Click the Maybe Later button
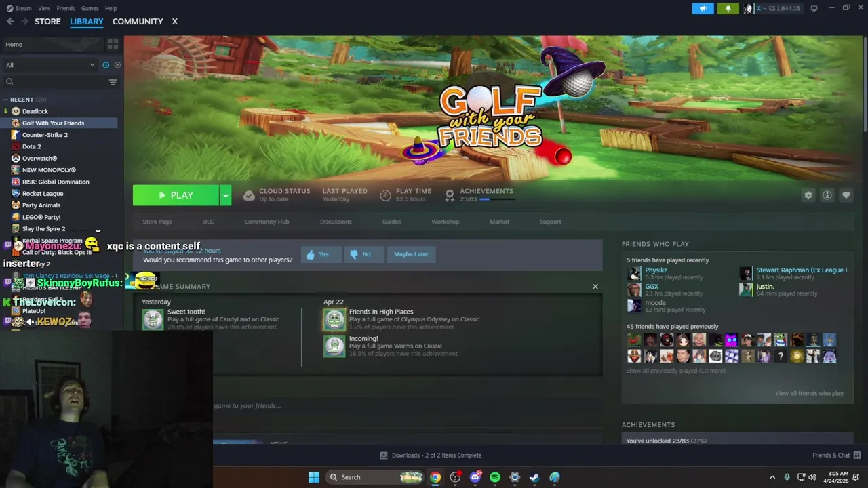Image resolution: width=868 pixels, height=488 pixels. coord(411,254)
